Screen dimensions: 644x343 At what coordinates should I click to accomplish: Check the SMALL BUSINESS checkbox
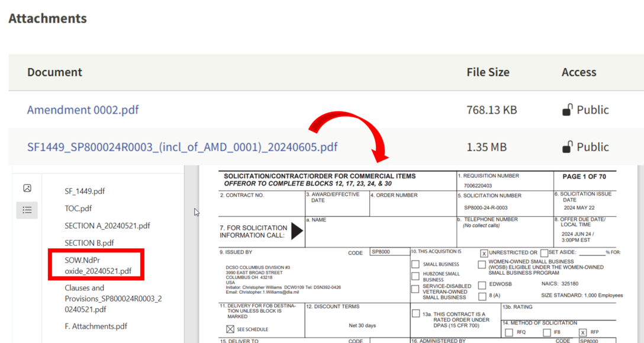(x=414, y=264)
